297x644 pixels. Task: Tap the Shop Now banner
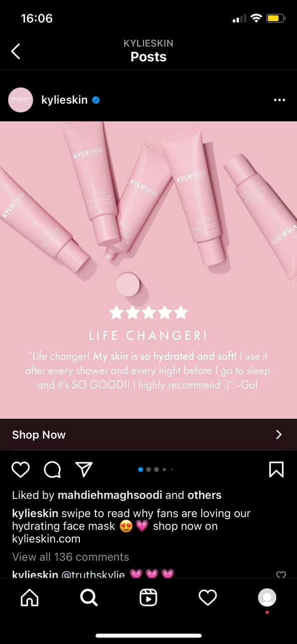[148, 435]
